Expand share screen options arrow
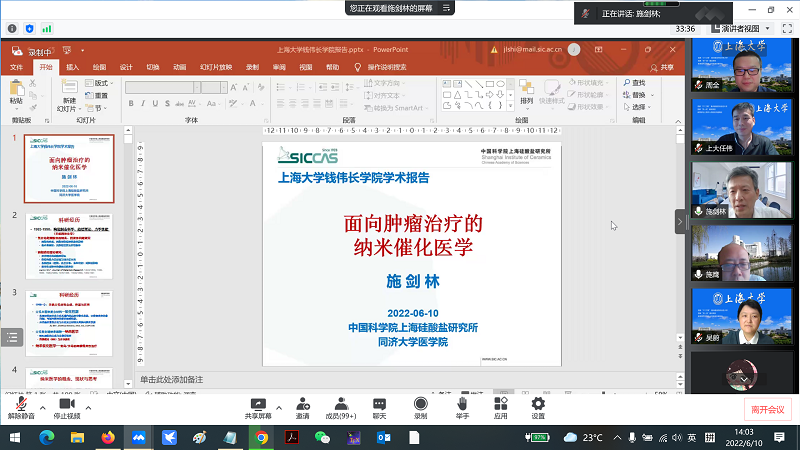 pyautogui.click(x=279, y=408)
